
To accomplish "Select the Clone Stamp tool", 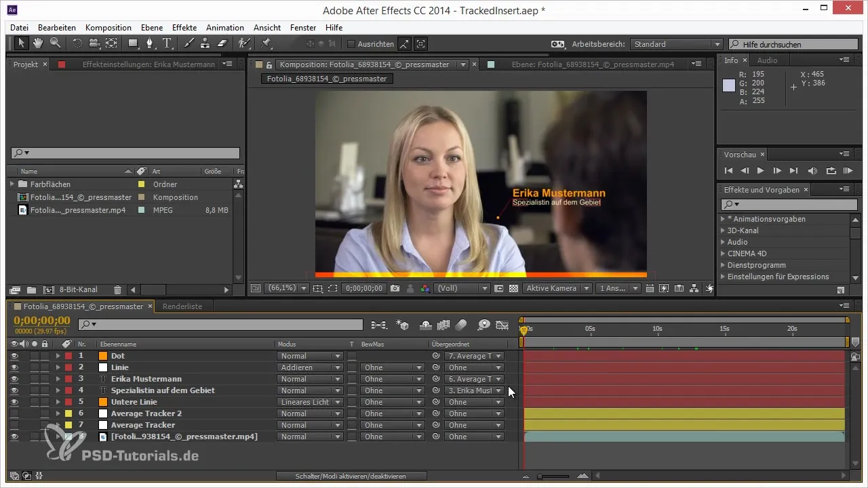I will [205, 43].
